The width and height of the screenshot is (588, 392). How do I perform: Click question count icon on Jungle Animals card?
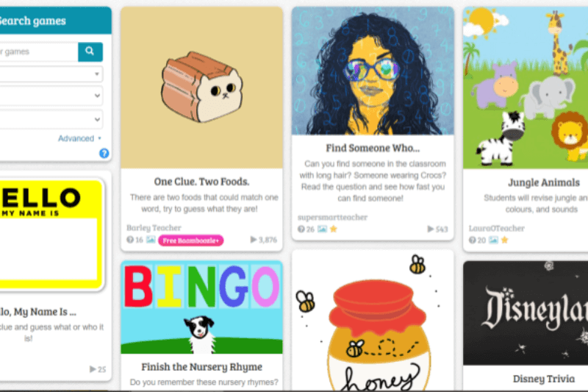pyautogui.click(x=472, y=240)
